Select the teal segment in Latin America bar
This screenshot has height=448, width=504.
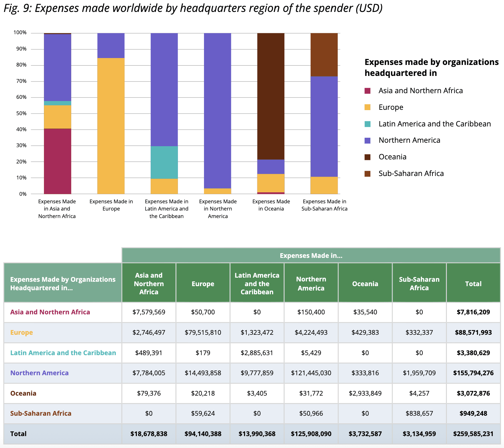164,162
